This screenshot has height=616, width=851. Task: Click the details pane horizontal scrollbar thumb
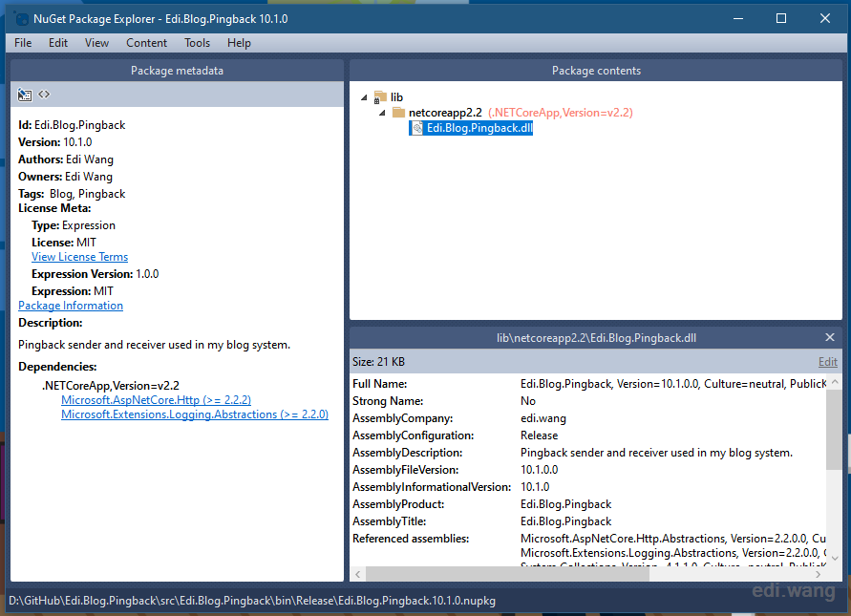[507, 574]
